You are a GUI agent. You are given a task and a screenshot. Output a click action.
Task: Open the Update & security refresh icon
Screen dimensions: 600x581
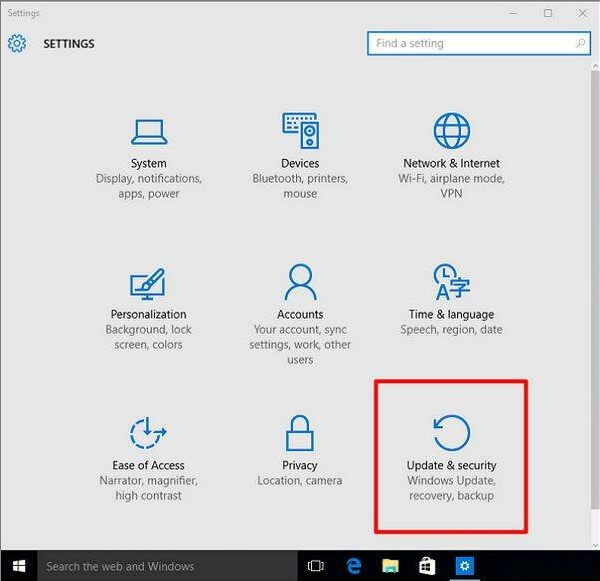pyautogui.click(x=452, y=432)
